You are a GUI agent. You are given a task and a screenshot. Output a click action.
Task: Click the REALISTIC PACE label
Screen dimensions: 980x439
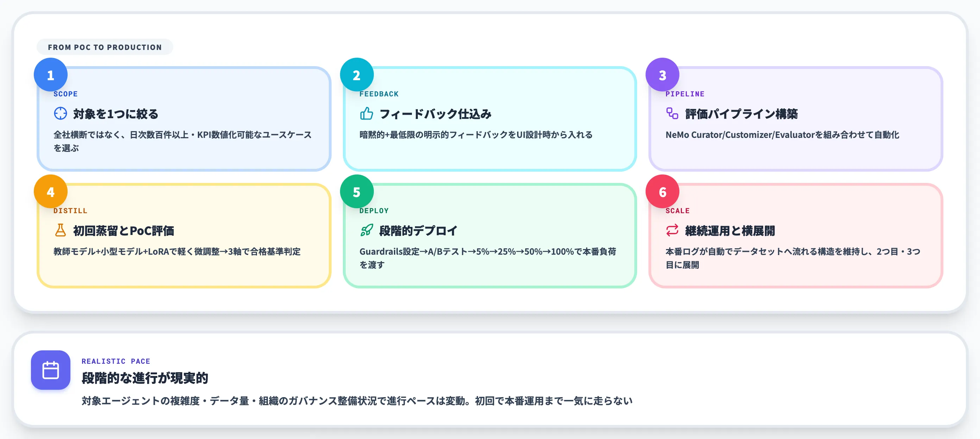(116, 361)
